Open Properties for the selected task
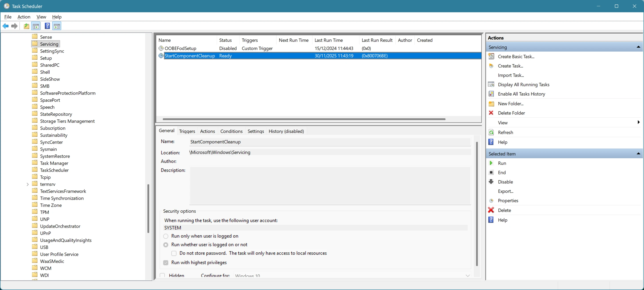This screenshot has height=290, width=644. 508,200
